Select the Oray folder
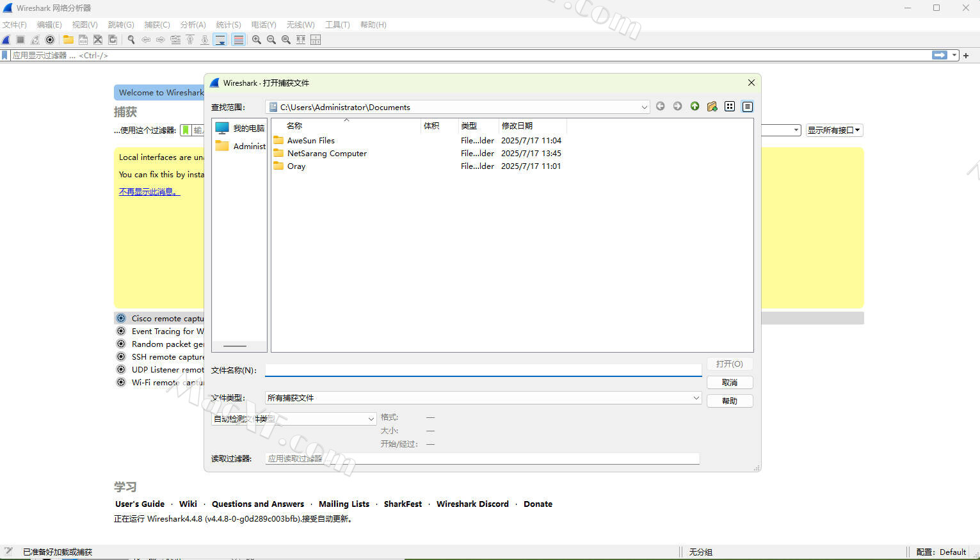The width and height of the screenshot is (980, 560). [x=289, y=166]
